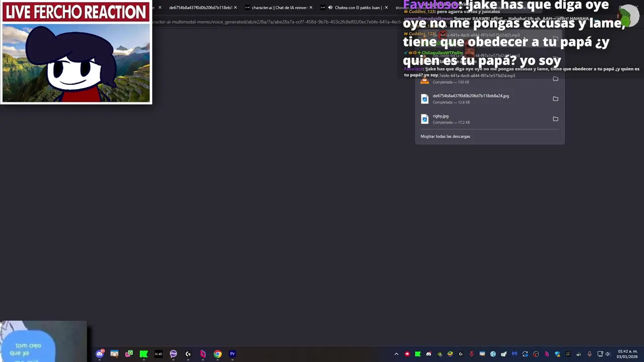Click the rigby.jpg image file icon
644x362 pixels.
tap(425, 119)
